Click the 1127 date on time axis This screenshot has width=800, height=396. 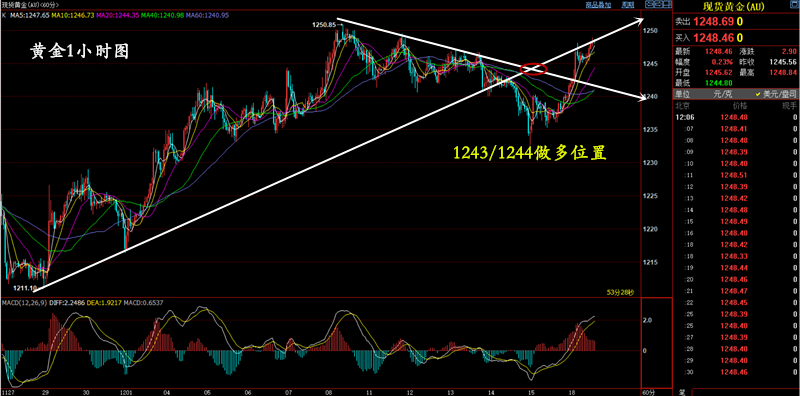tap(8, 392)
